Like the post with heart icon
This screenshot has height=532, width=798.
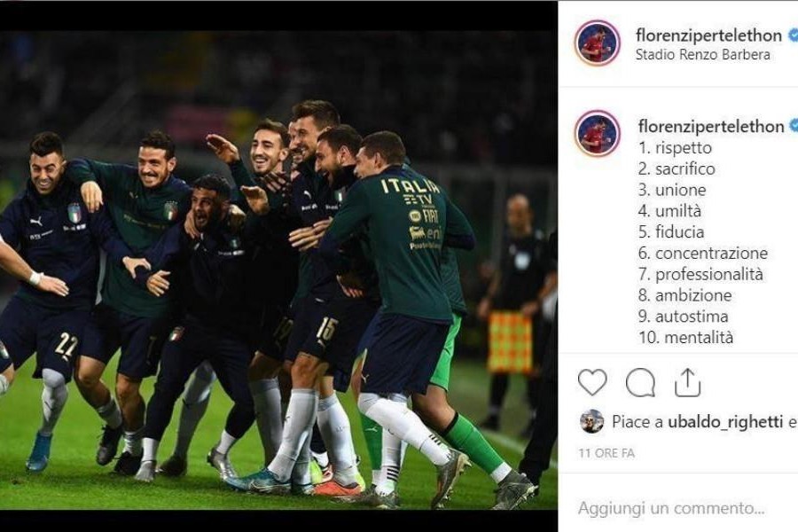pyautogui.click(x=592, y=382)
